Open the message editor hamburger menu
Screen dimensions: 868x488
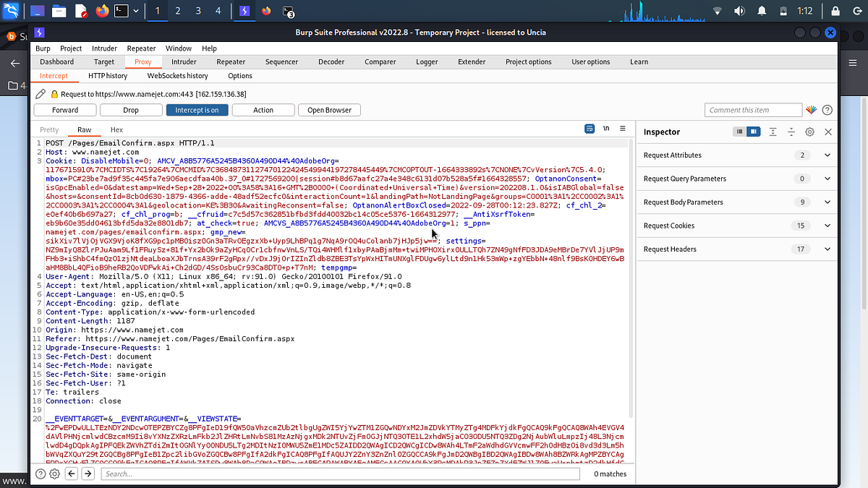point(622,129)
